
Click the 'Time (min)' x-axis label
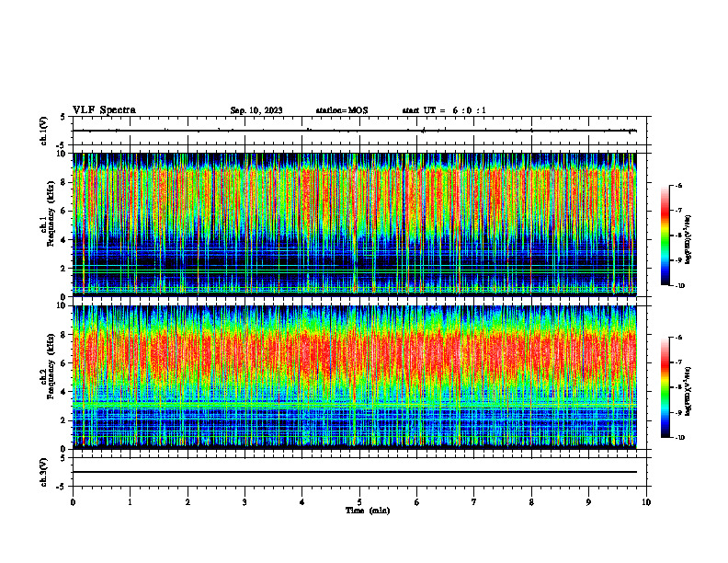368,511
